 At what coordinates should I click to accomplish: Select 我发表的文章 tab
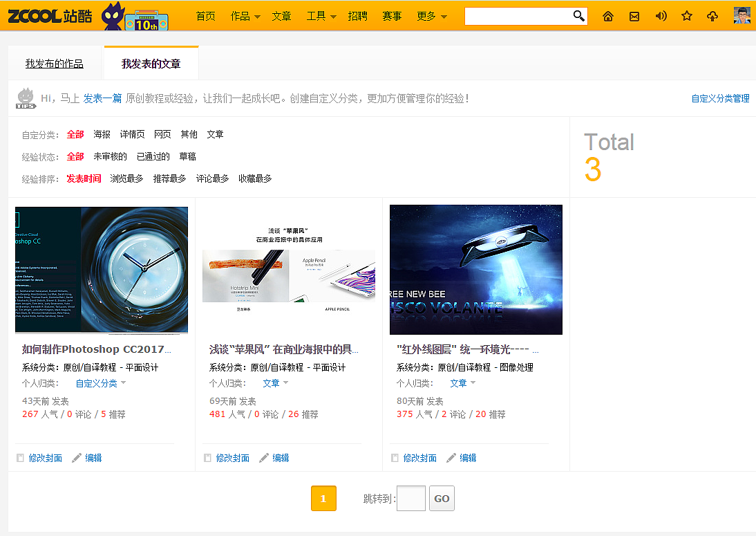coord(151,64)
